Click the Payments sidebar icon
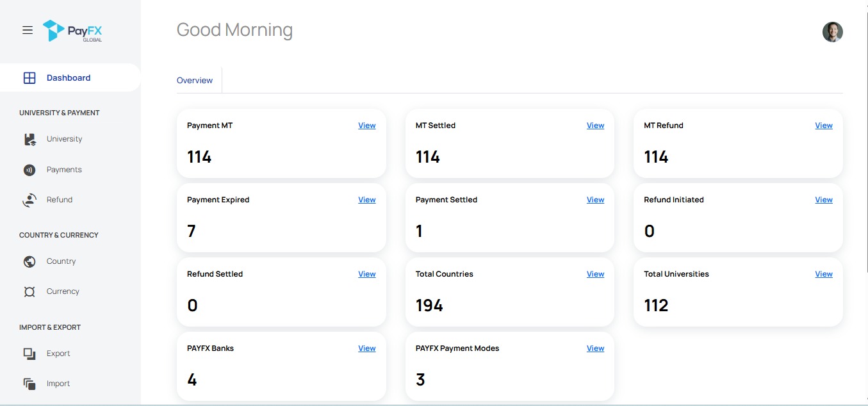Image resolution: width=868 pixels, height=406 pixels. 29,170
